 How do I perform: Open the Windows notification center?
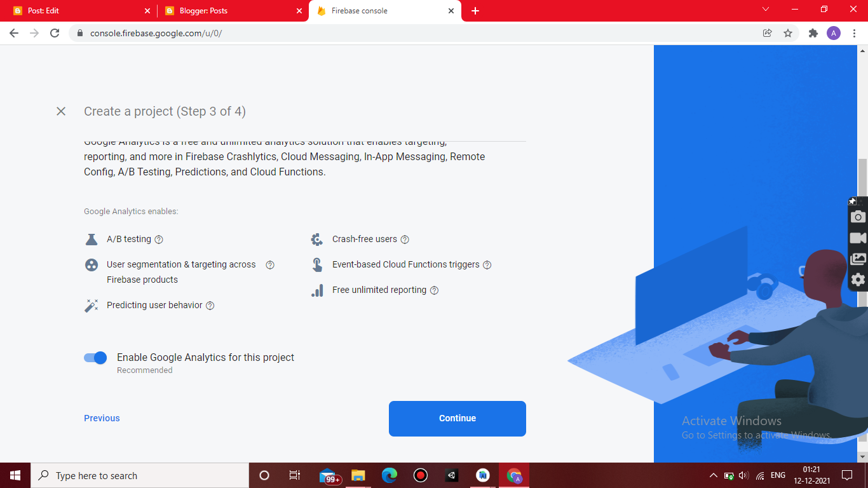tap(847, 475)
